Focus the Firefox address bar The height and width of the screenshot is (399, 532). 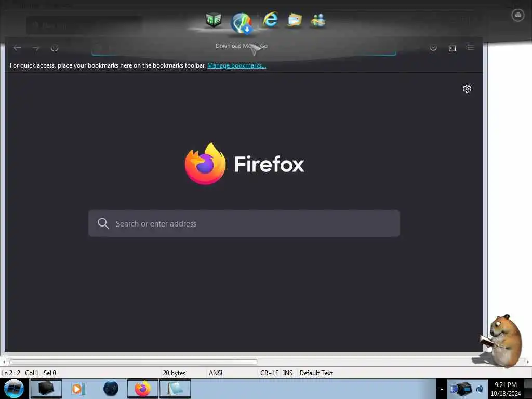244,48
